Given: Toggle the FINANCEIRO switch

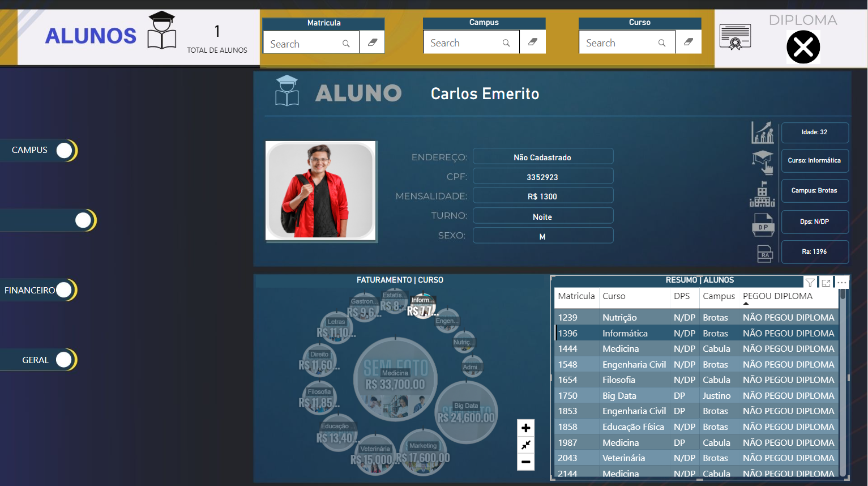Looking at the screenshot, I should pyautogui.click(x=64, y=289).
